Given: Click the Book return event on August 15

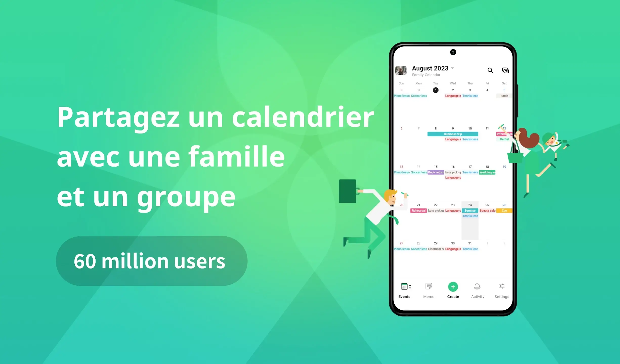Looking at the screenshot, I should [x=435, y=172].
